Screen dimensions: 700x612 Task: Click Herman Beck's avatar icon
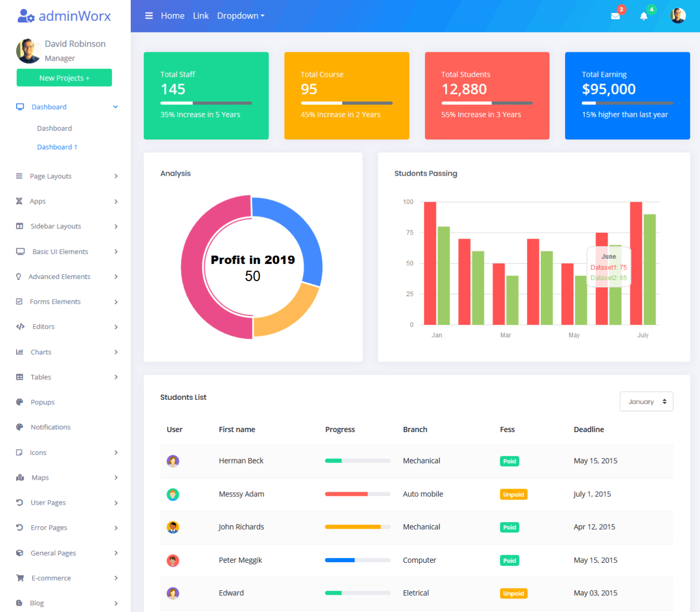173,461
